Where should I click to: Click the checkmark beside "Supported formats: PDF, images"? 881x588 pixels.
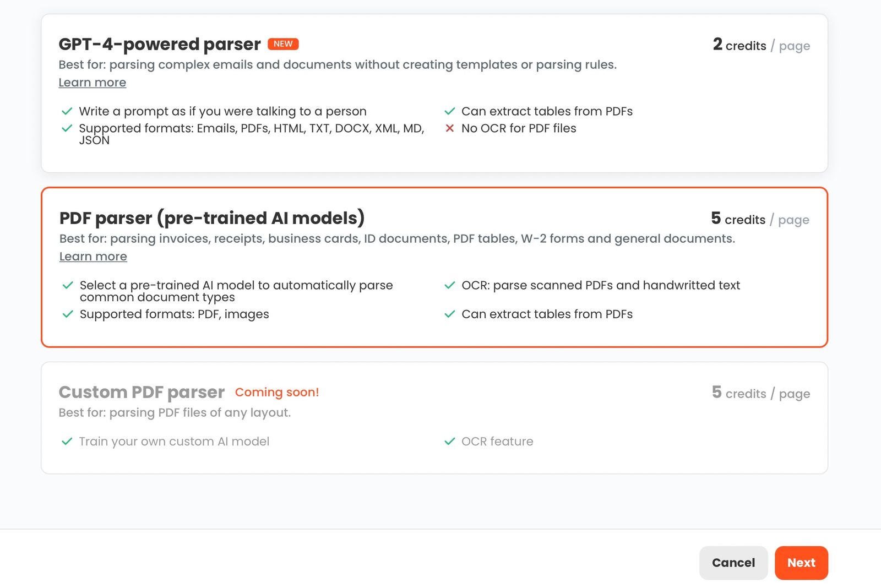click(66, 314)
